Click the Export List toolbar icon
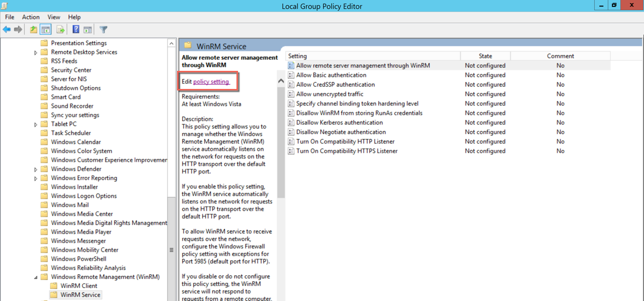The height and width of the screenshot is (301, 644). tap(60, 29)
